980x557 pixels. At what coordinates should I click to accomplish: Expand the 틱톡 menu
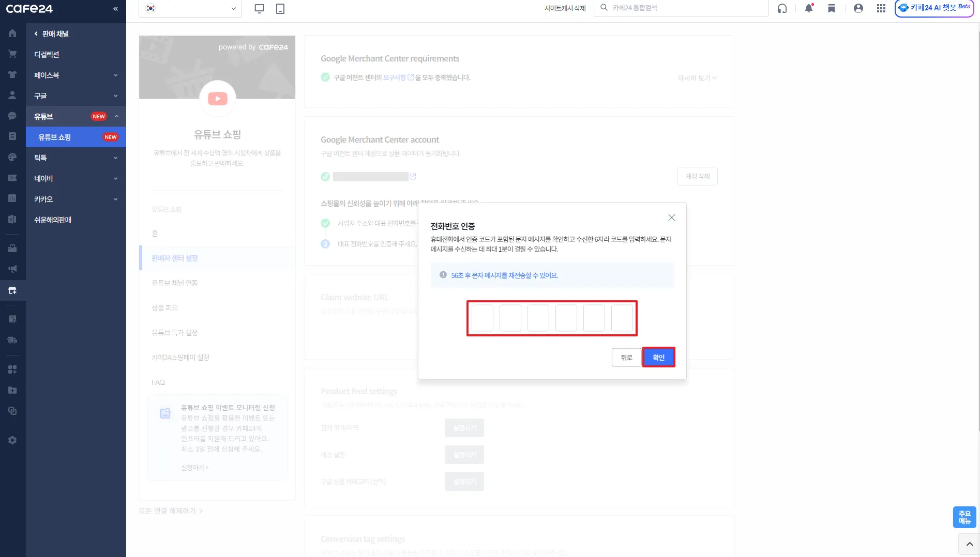tap(76, 158)
